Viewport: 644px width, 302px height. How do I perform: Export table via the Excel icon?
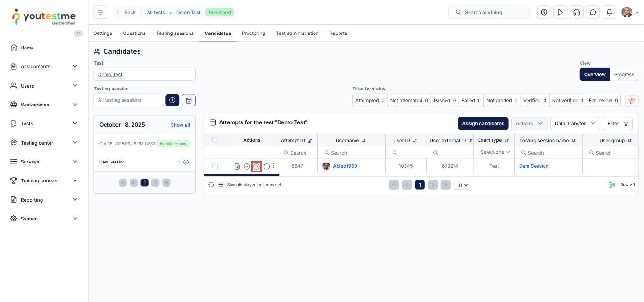point(611,185)
